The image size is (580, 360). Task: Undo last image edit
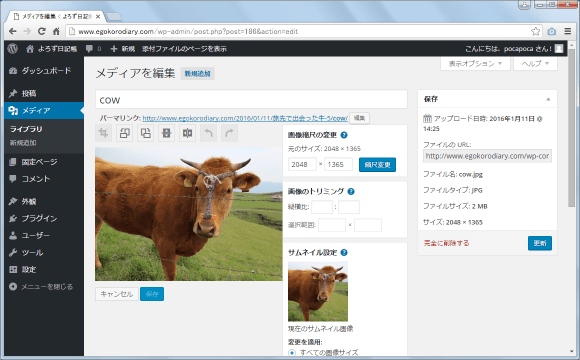pyautogui.click(x=209, y=133)
